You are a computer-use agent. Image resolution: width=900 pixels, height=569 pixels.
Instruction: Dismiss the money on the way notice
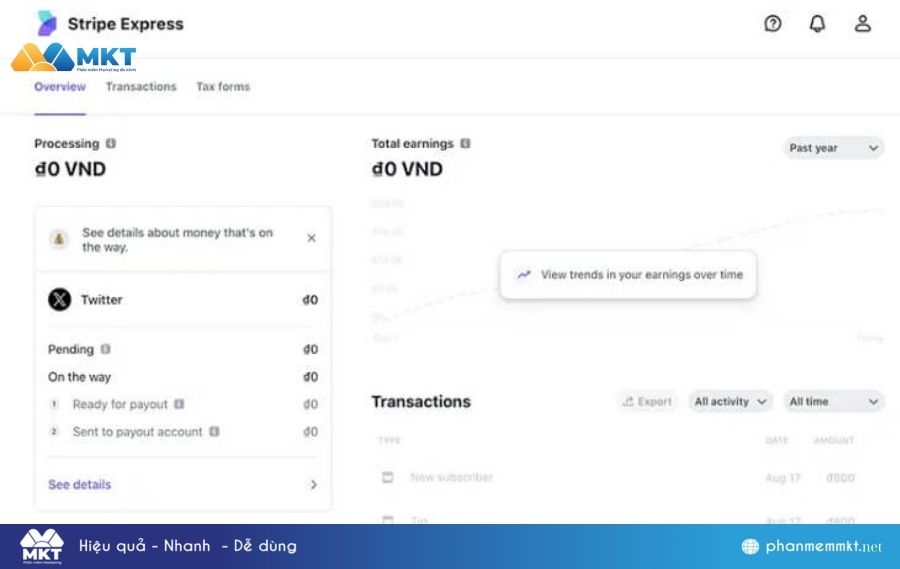point(311,238)
